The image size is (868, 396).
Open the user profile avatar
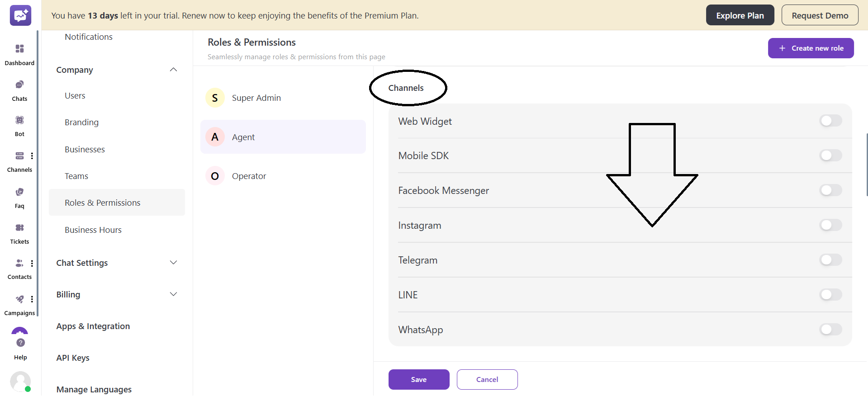click(20, 382)
